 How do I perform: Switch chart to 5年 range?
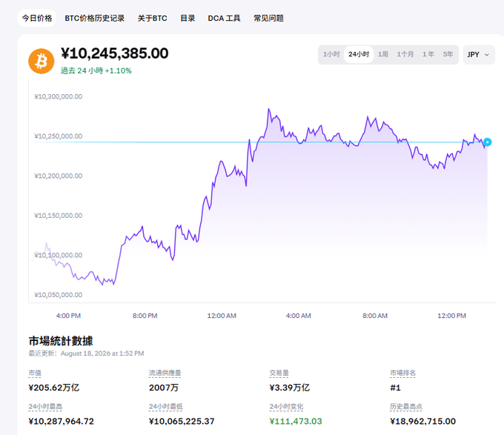click(448, 54)
